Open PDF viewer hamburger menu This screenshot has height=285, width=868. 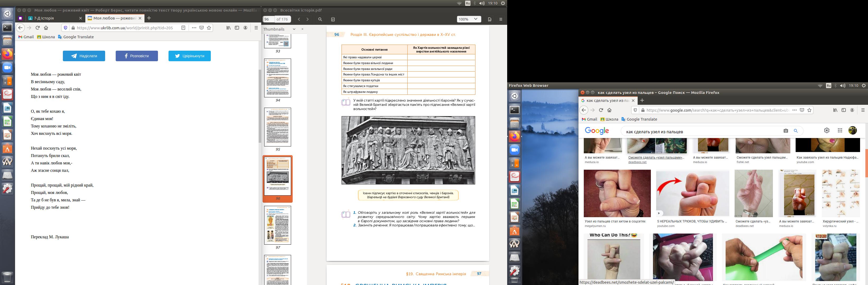click(x=501, y=19)
